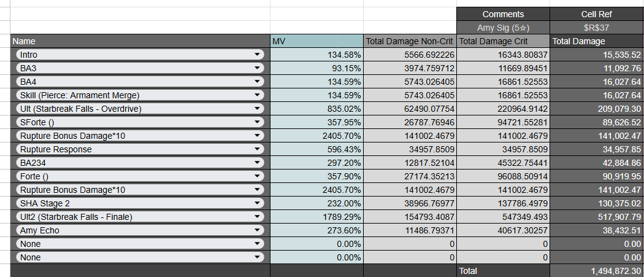The image size is (644, 277).
Task: Open the SHA Stage 2 dropdown
Action: pyautogui.click(x=140, y=203)
